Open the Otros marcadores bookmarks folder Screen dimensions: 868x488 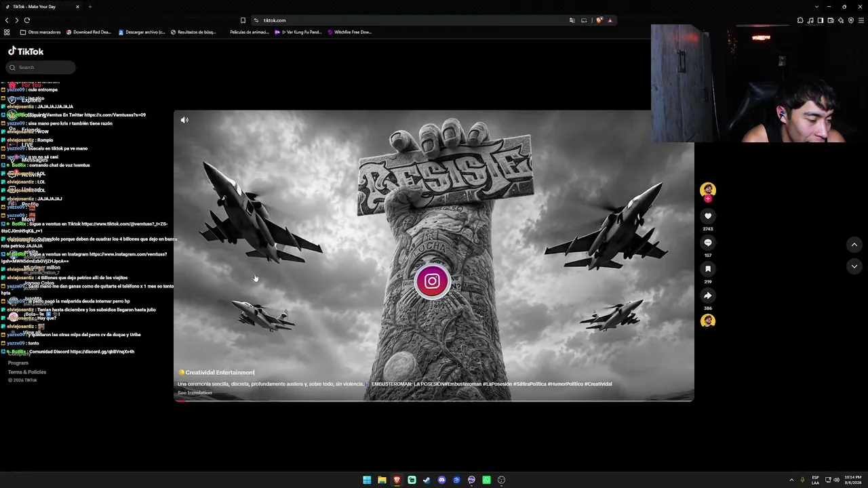coord(41,32)
